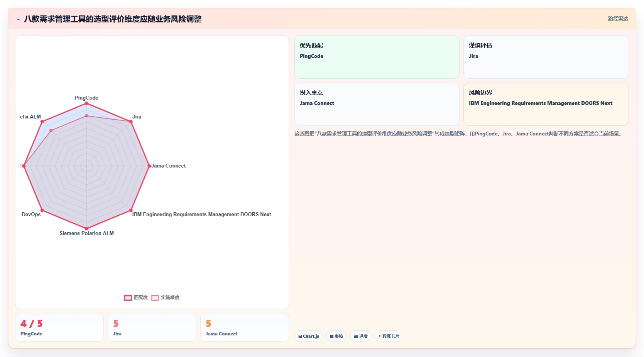Click the Jira radar axis label
Viewport: 644px width, 357px height.
(137, 117)
